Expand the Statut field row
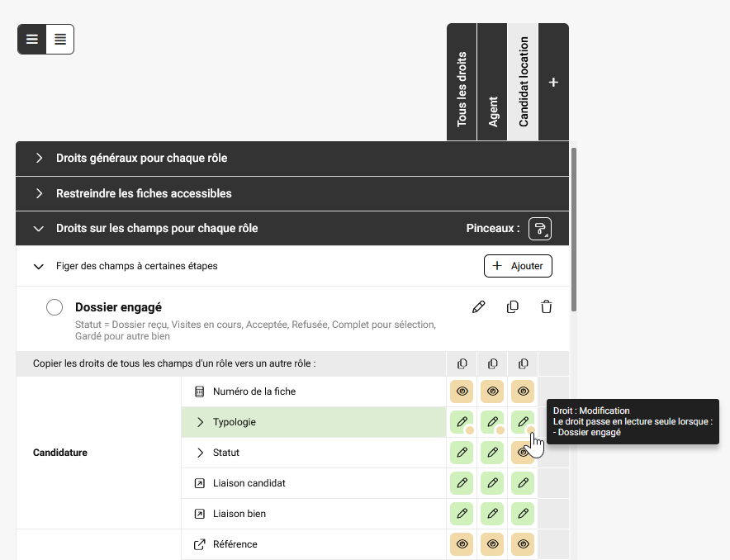 coord(200,453)
